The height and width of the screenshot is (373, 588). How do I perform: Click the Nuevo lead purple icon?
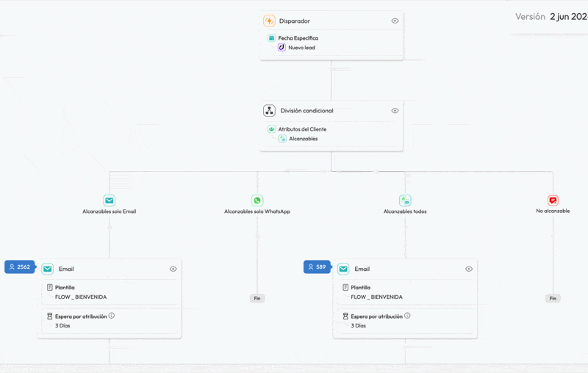(282, 47)
